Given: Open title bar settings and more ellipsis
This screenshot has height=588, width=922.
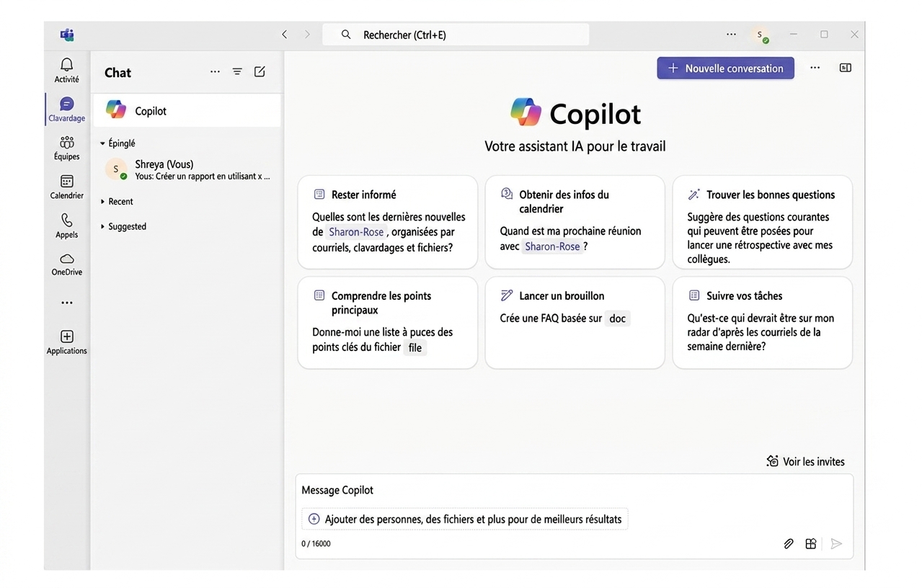Looking at the screenshot, I should pyautogui.click(x=732, y=35).
